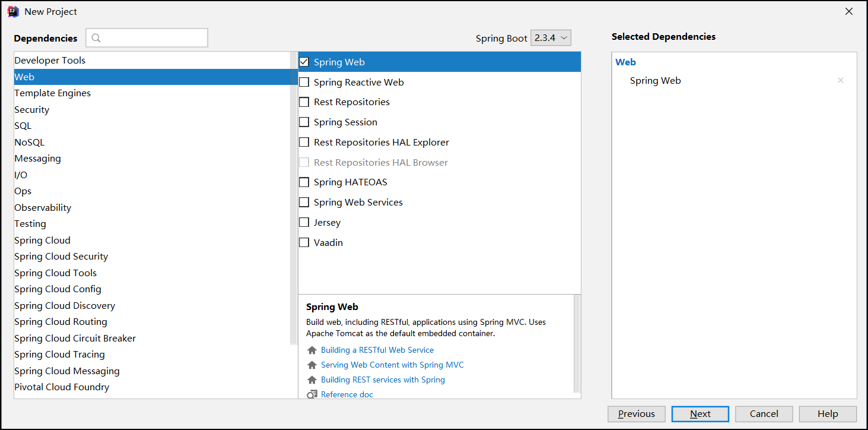Select Spring Cloud Discovery category
The image size is (868, 430).
pos(152,306)
